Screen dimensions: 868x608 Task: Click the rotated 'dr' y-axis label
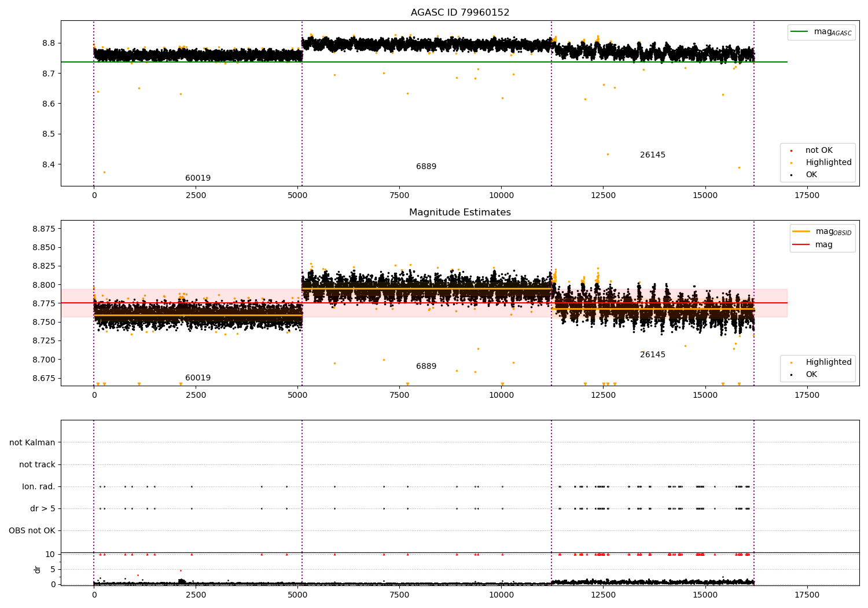tap(38, 569)
